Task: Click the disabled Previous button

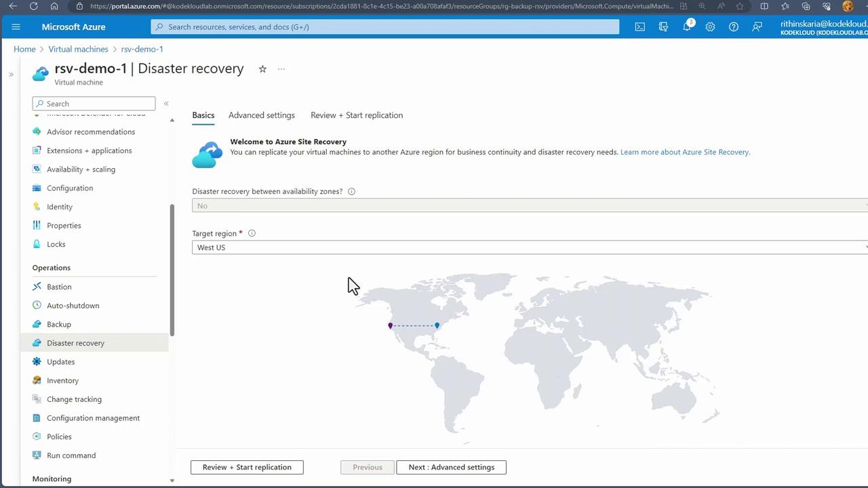Action: (x=368, y=467)
